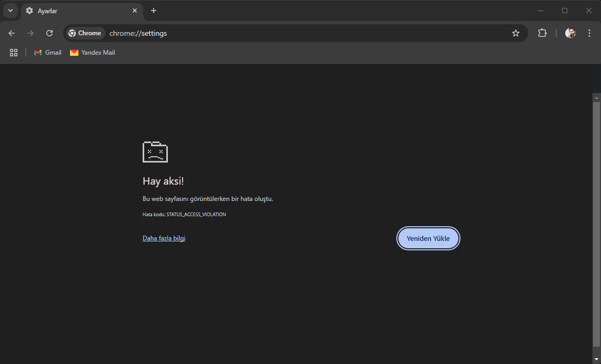The width and height of the screenshot is (601, 364).
Task: Click the forward navigation arrow
Action: pos(30,33)
